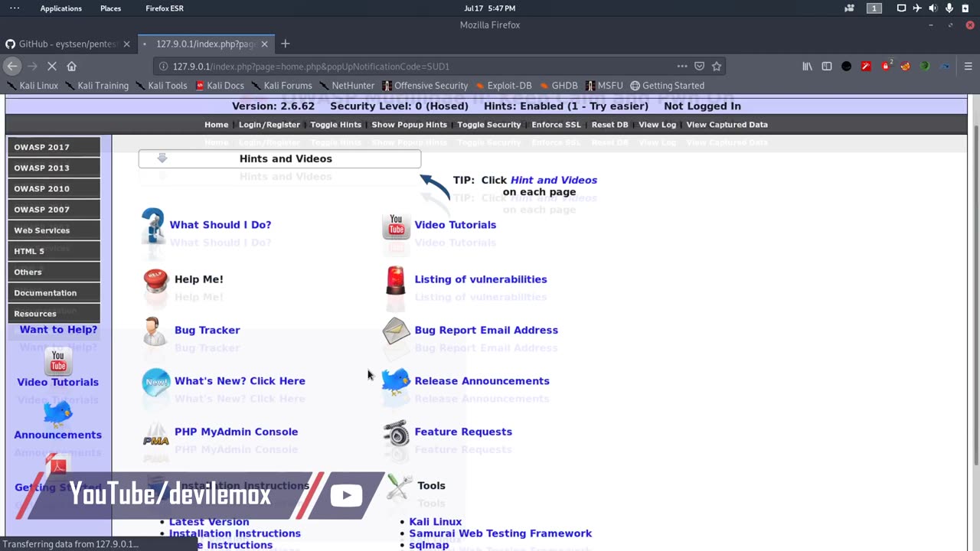
Task: Click the camera icon beside Feature Requests
Action: click(396, 432)
